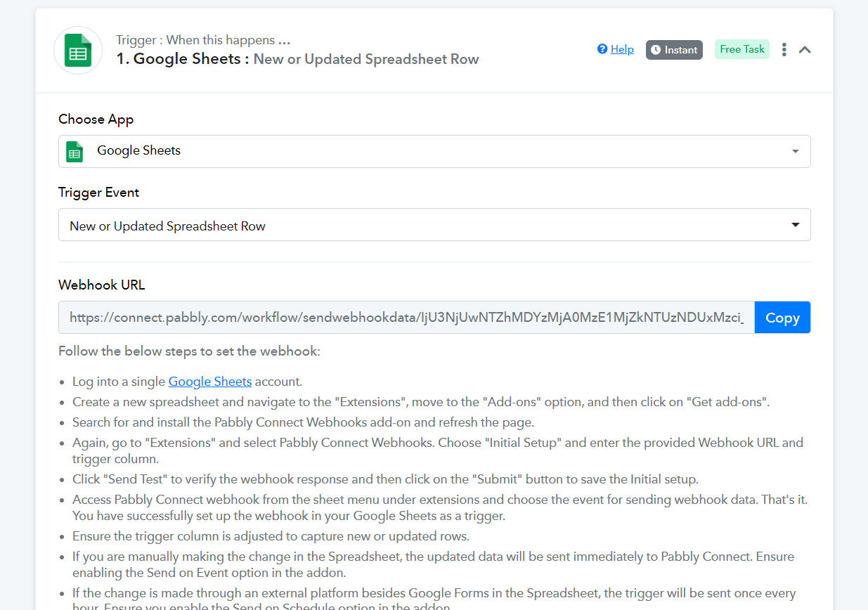Click the Webhook URL label
Viewport: 868px width, 610px height.
(x=102, y=285)
